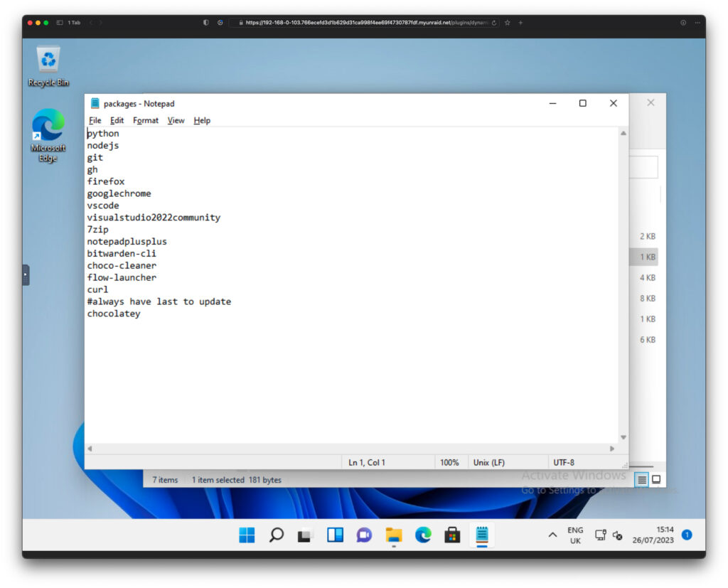Open Search from the taskbar

pos(277,535)
